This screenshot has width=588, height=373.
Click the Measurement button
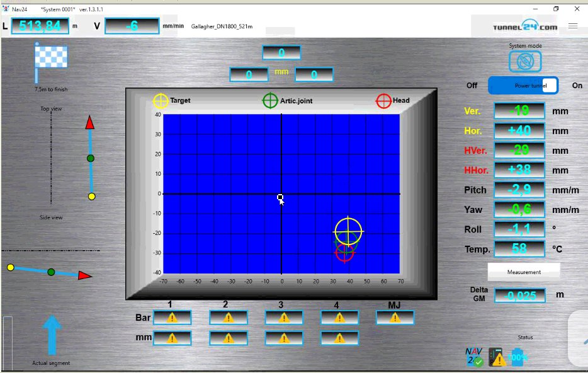pyautogui.click(x=524, y=272)
